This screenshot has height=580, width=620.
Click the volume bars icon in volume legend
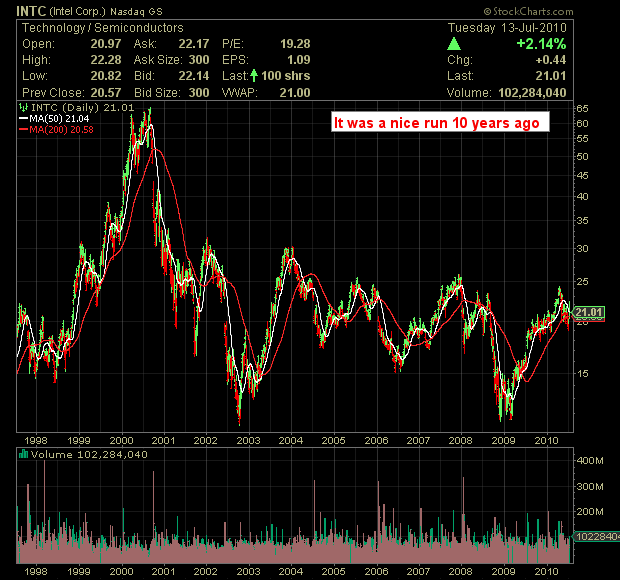tap(23, 454)
